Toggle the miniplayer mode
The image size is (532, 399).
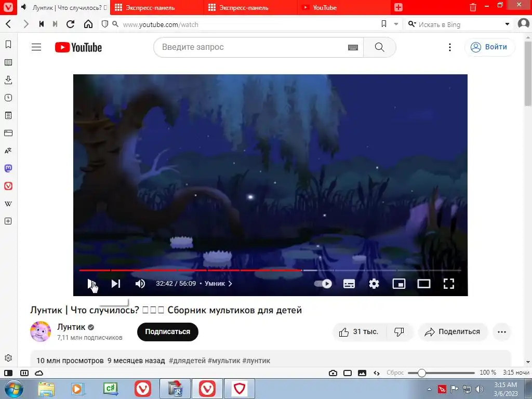pos(399,284)
